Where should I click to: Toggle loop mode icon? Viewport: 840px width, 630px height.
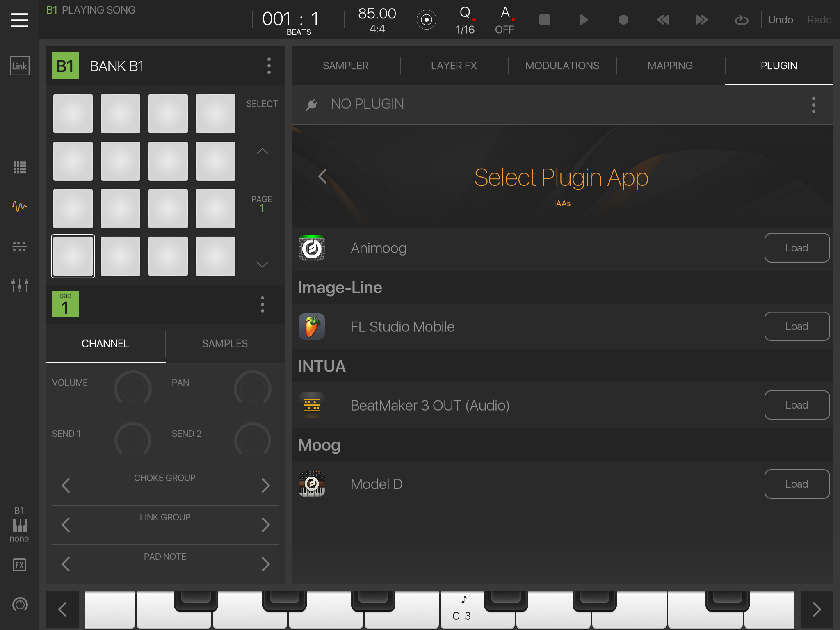coord(742,20)
